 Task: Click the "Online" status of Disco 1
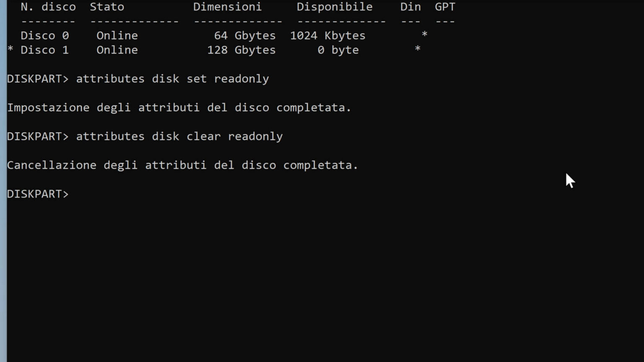(117, 50)
